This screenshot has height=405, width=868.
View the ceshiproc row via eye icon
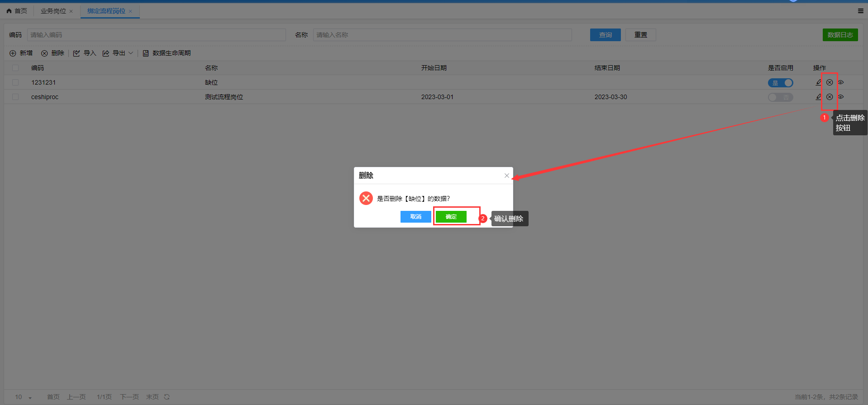(x=841, y=97)
